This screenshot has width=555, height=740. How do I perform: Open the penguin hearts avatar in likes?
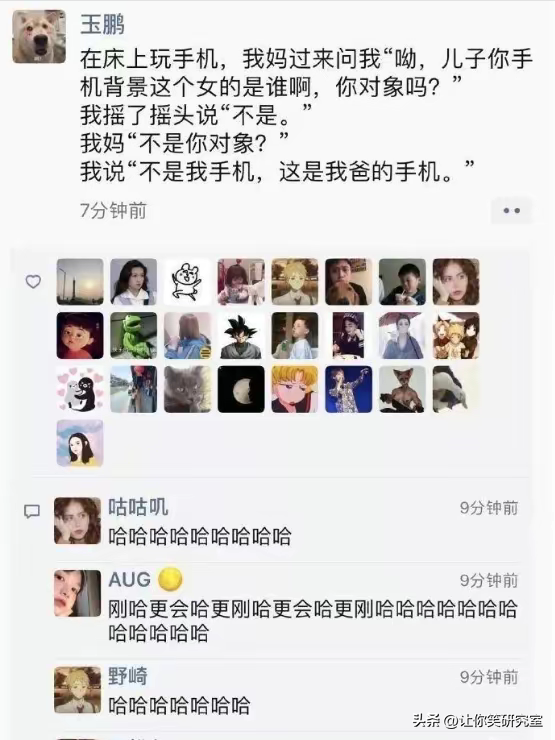click(80, 389)
